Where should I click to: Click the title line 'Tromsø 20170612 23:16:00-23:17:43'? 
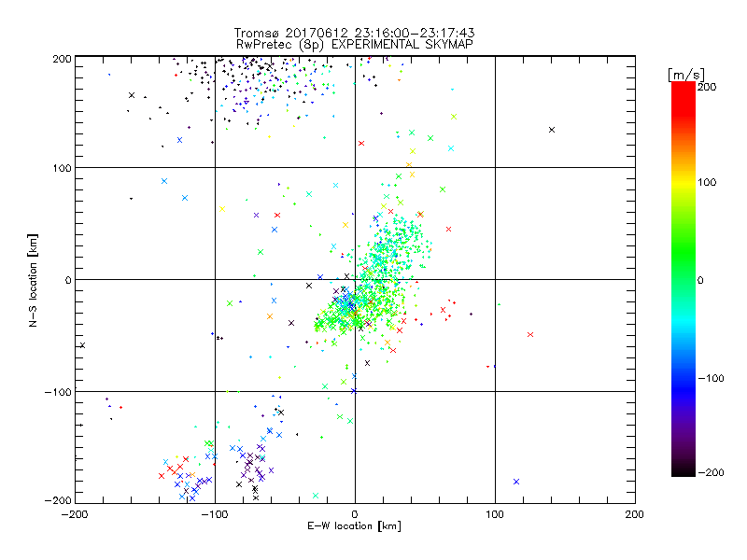[x=354, y=33]
